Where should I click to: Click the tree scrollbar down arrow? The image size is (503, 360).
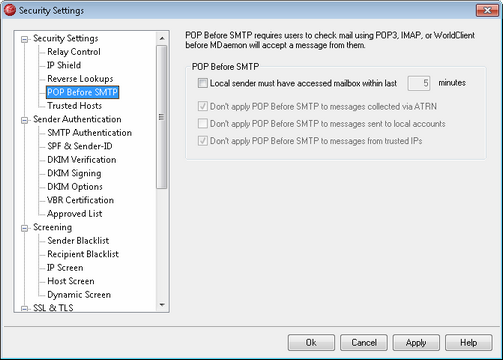click(162, 305)
